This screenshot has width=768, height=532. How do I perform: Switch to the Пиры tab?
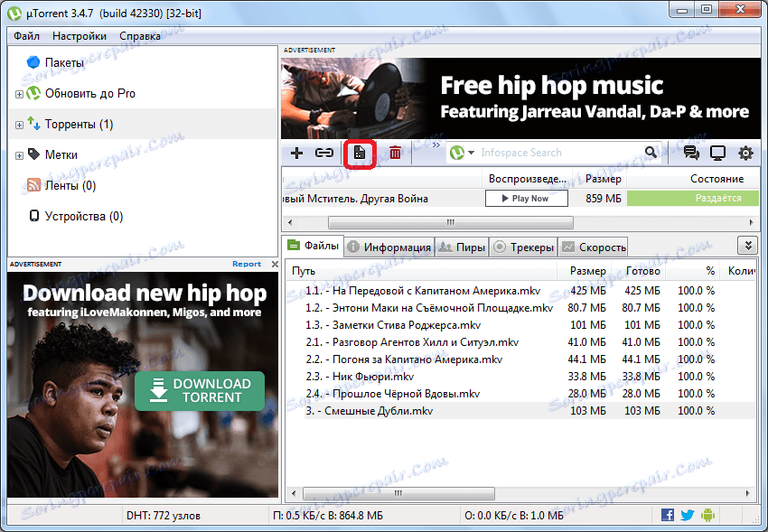pos(462,247)
